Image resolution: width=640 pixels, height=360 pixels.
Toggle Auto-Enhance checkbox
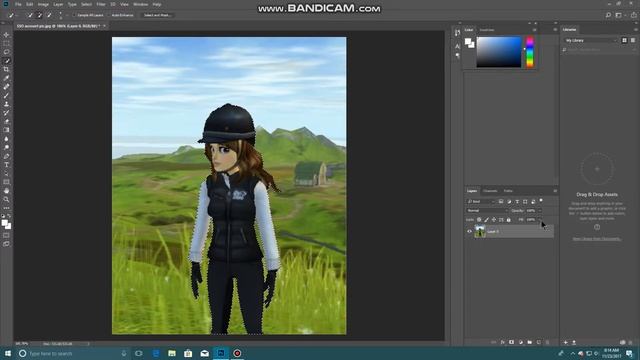point(109,15)
